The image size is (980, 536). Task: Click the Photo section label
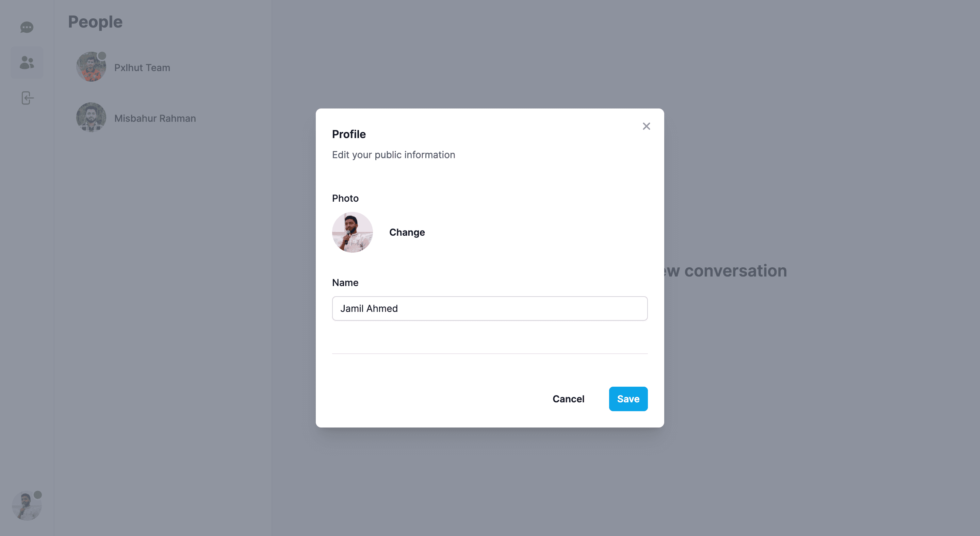[345, 198]
